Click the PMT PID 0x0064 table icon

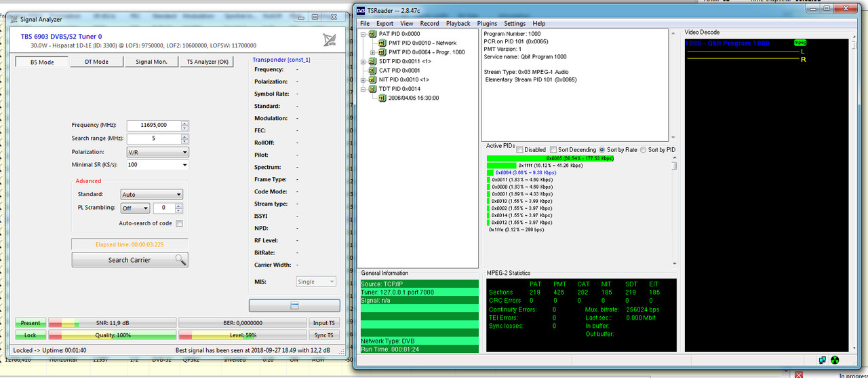tap(382, 52)
